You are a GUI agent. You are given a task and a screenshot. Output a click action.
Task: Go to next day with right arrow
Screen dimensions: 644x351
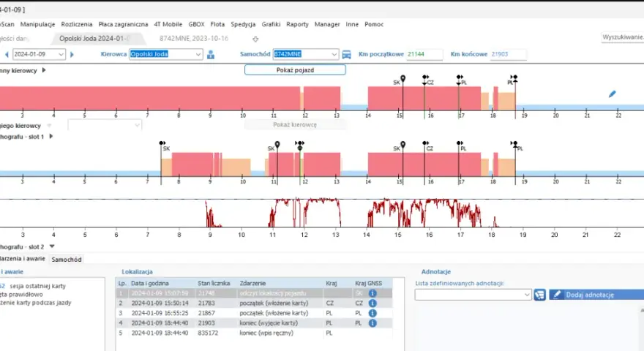(x=72, y=54)
